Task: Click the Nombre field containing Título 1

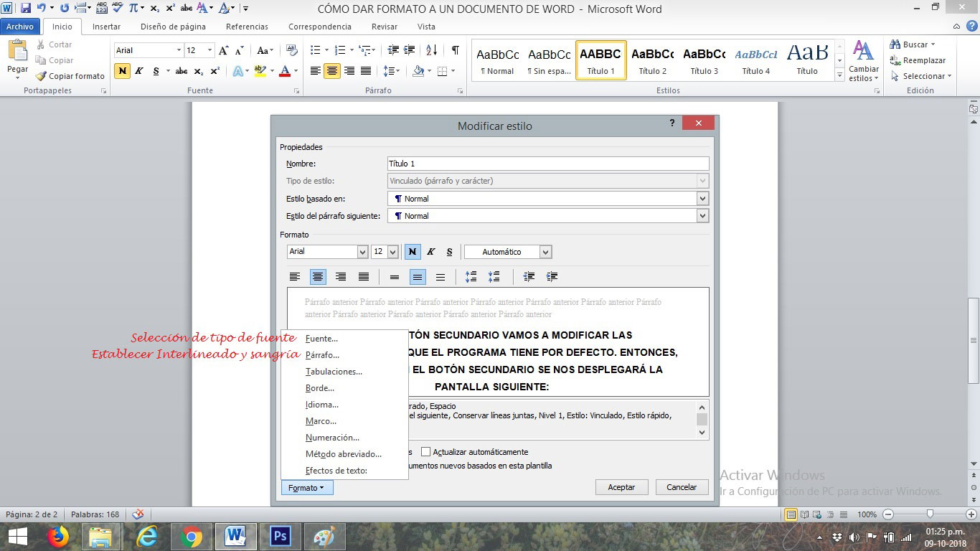Action: [548, 164]
